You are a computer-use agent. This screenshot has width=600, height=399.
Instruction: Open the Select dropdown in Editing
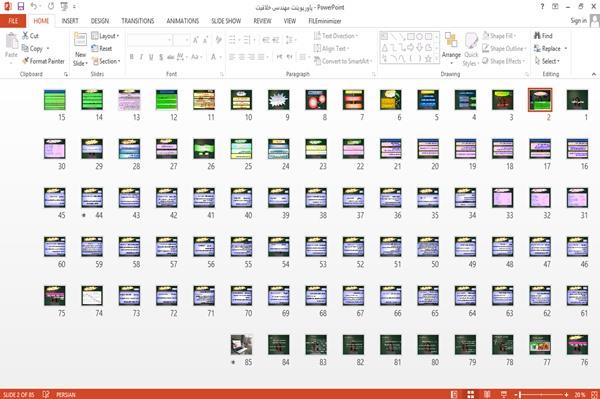click(547, 61)
